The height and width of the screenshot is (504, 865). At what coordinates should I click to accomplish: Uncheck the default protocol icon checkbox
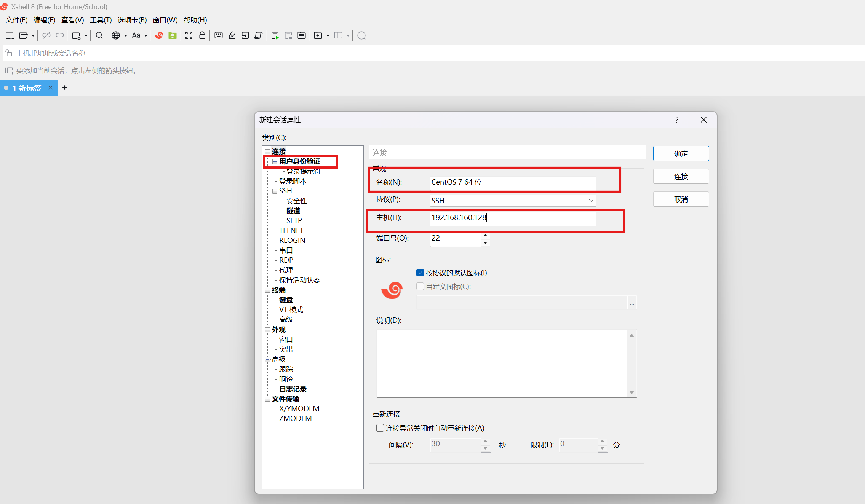pyautogui.click(x=420, y=273)
